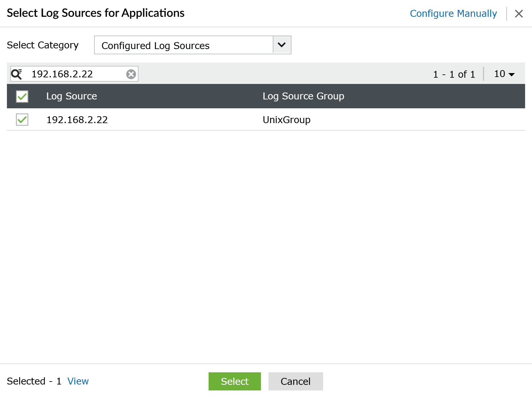
Task: Click the View link next to Selected count
Action: pos(78,381)
